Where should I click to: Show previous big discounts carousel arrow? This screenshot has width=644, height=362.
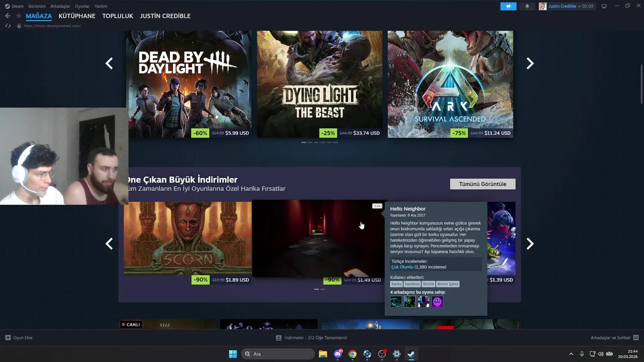click(x=109, y=244)
